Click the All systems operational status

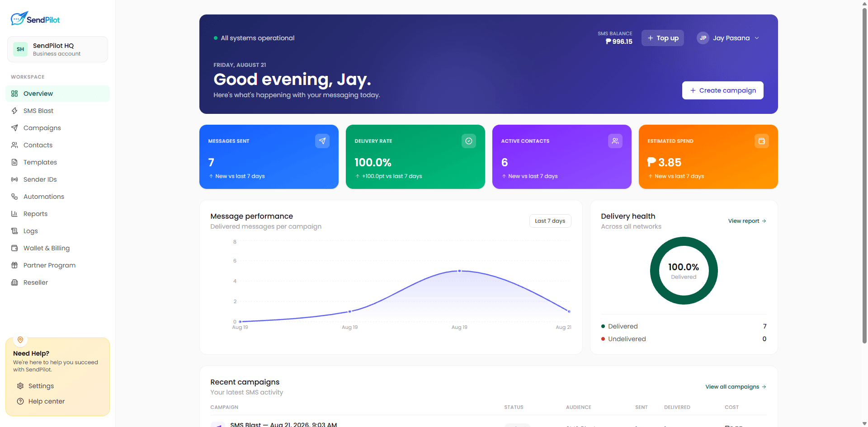[254, 38]
